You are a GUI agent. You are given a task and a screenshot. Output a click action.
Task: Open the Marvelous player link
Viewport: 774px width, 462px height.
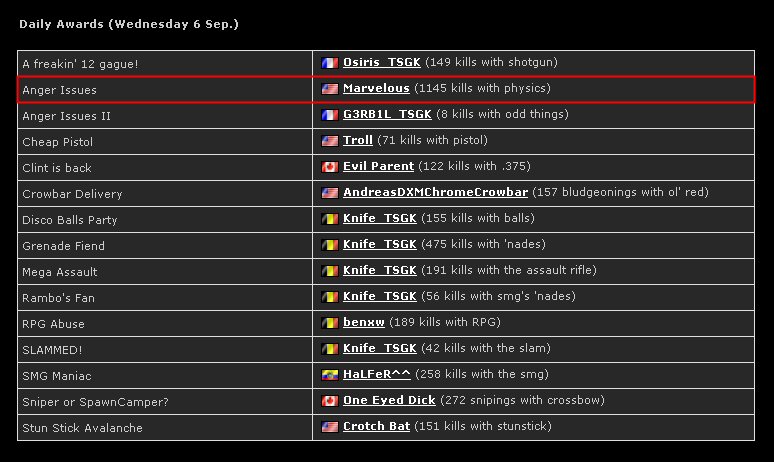pyautogui.click(x=376, y=88)
